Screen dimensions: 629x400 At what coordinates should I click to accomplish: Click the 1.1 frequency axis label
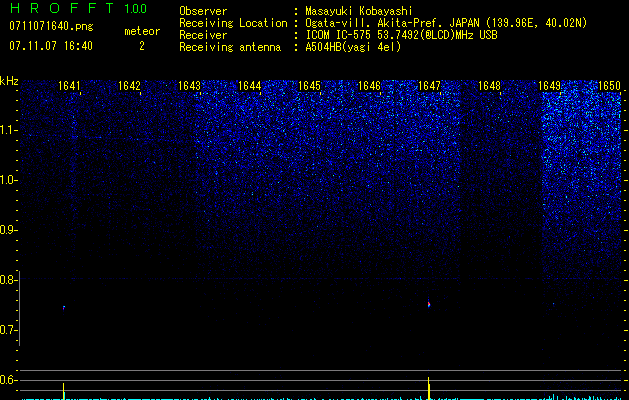[8, 130]
